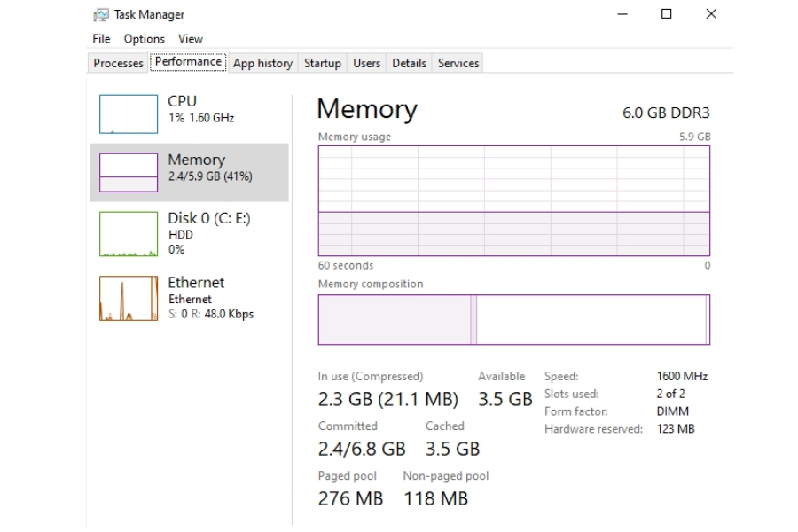Open the Services tab

click(458, 63)
